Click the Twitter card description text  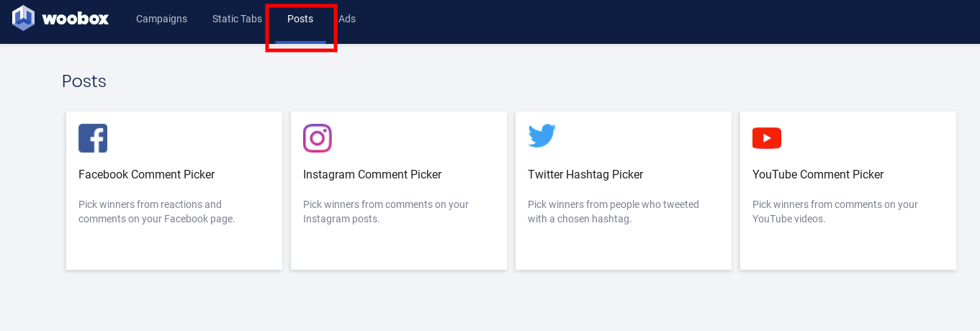point(613,212)
